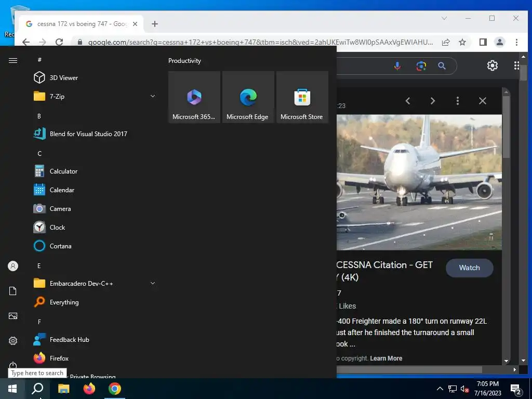Close the image preview panel

(483, 101)
